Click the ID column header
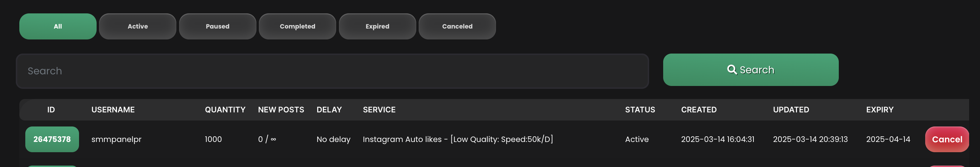The height and width of the screenshot is (167, 980). [51, 110]
